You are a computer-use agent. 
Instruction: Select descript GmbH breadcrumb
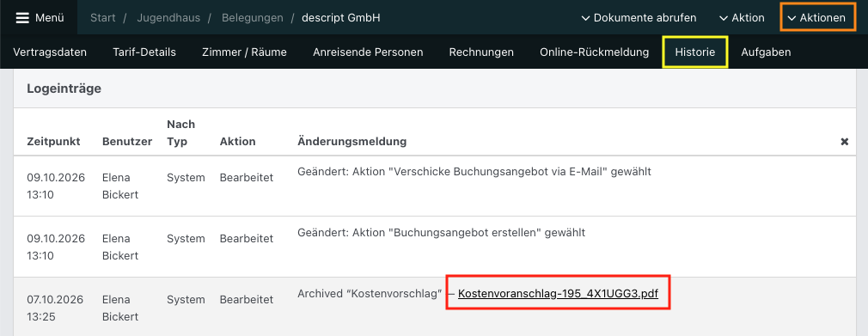coord(341,18)
